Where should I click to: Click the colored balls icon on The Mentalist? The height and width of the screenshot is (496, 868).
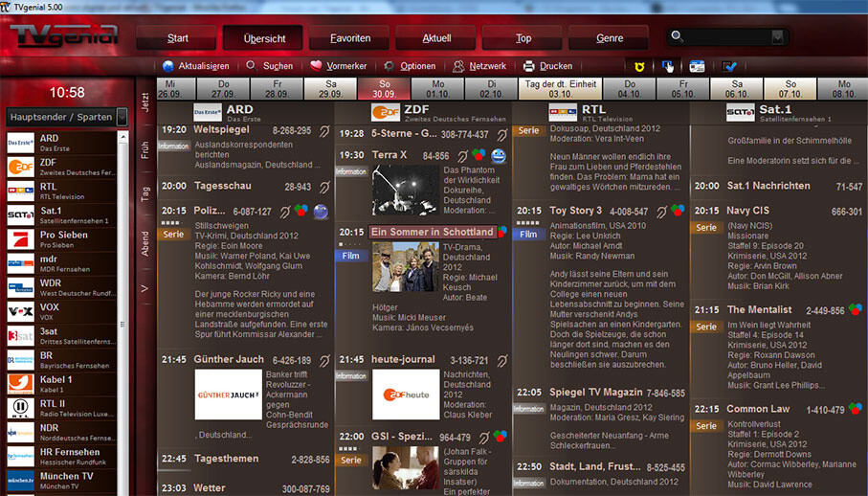click(856, 309)
